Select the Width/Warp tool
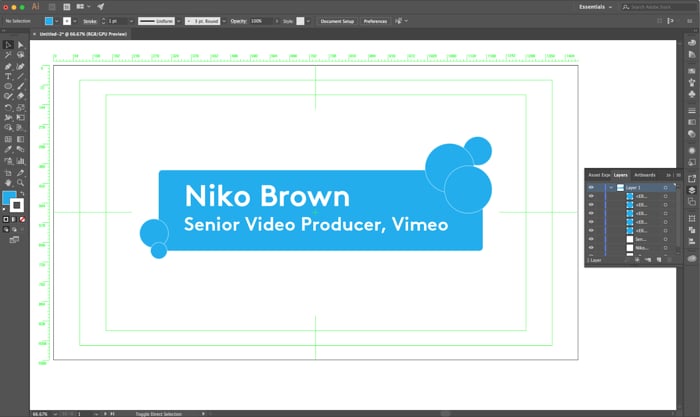Image resolution: width=700 pixels, height=417 pixels. coord(8,118)
